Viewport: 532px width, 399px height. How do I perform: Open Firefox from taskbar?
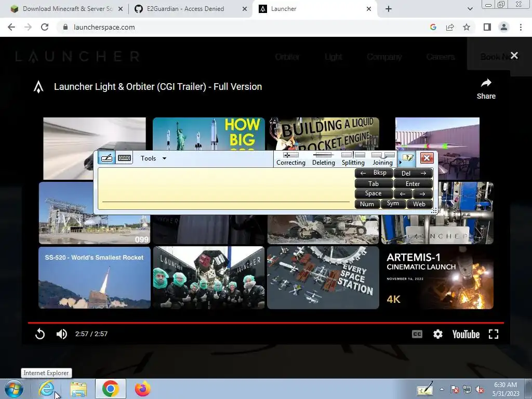click(143, 389)
